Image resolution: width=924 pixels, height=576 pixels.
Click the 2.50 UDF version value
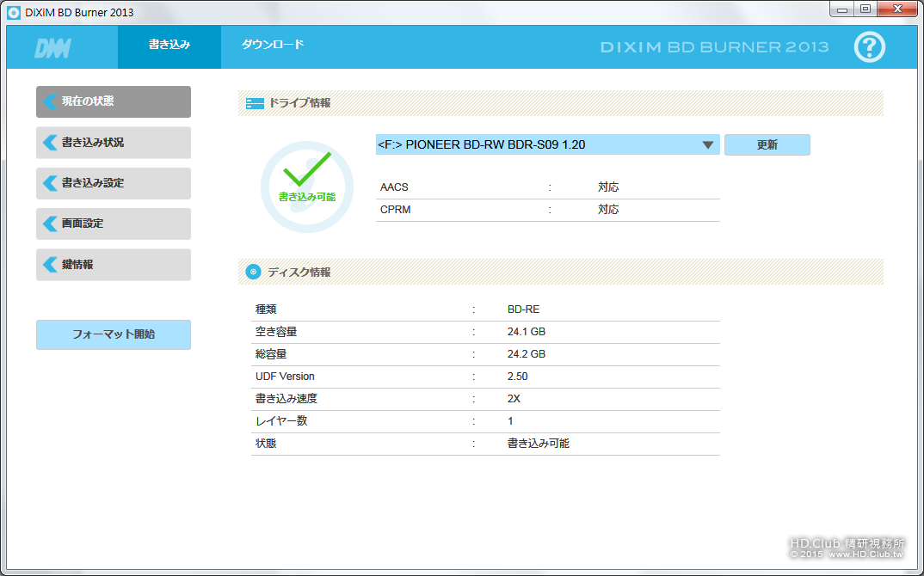click(x=517, y=377)
